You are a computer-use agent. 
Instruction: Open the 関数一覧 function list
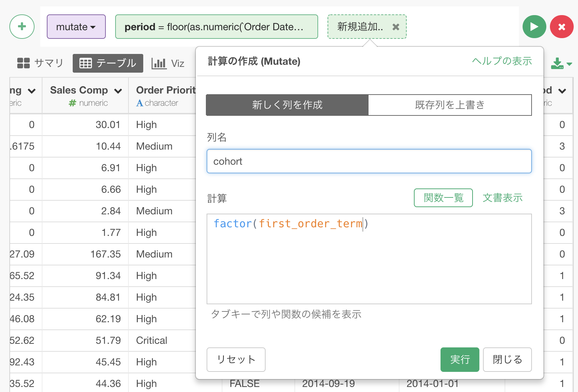point(443,198)
